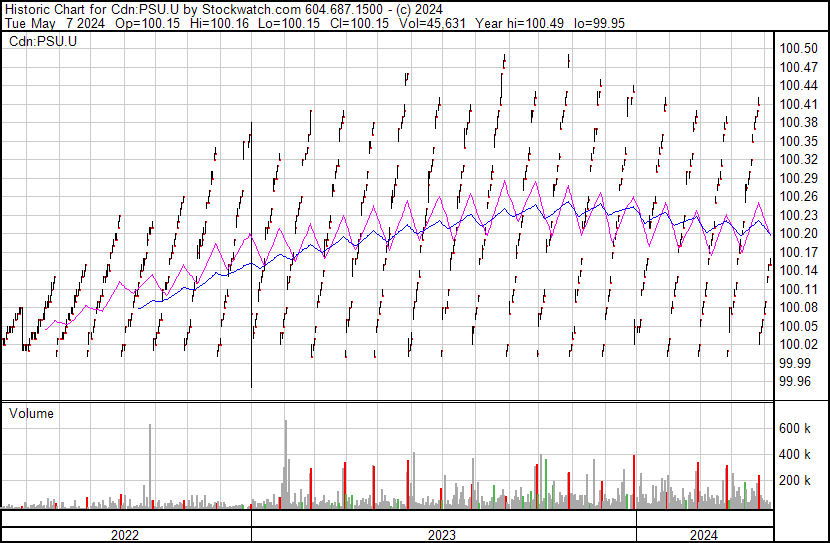The height and width of the screenshot is (543, 830).
Task: Click the 99.96 price axis label
Action: pos(795,382)
